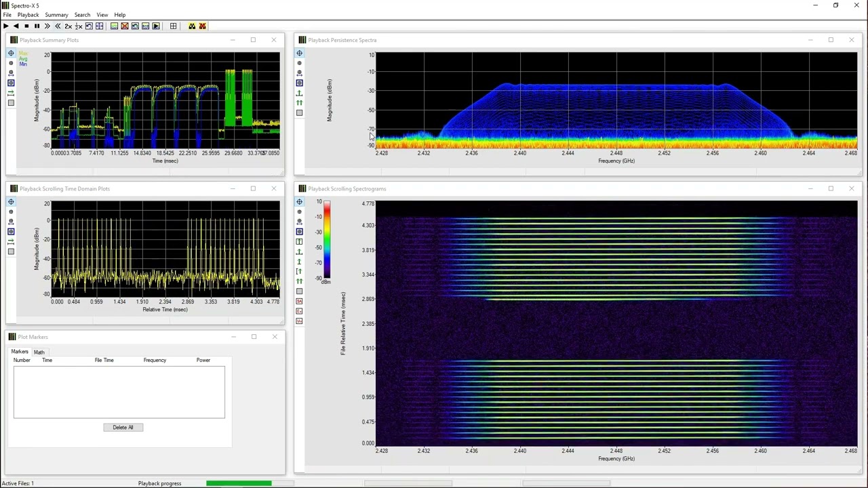Select crosshair tool in Persistence Spectra panel
The height and width of the screenshot is (488, 868).
299,53
